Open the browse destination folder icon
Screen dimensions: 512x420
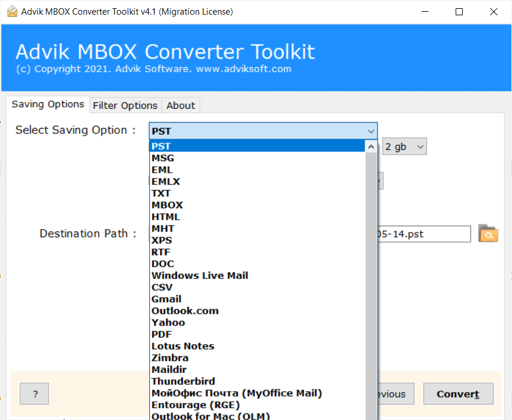pos(488,233)
